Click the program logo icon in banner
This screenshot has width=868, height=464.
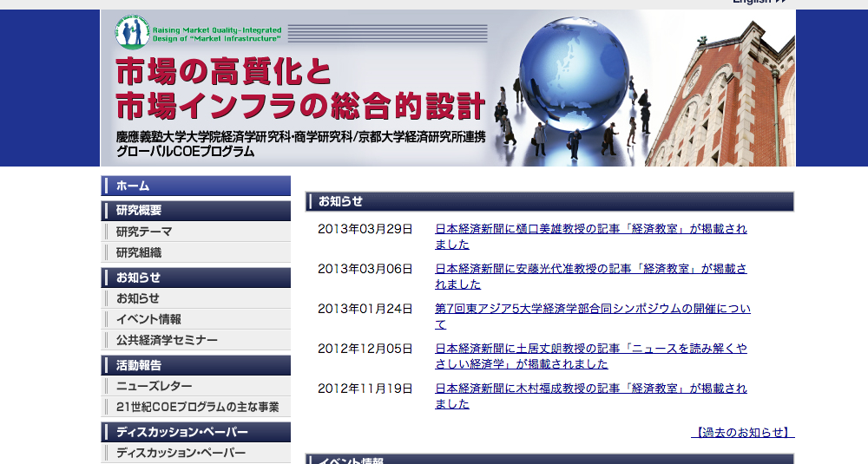click(132, 31)
